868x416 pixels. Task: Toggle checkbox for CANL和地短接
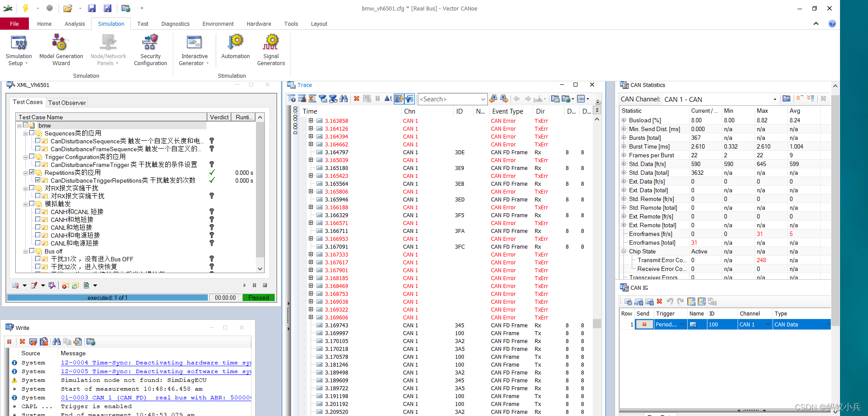tap(38, 227)
